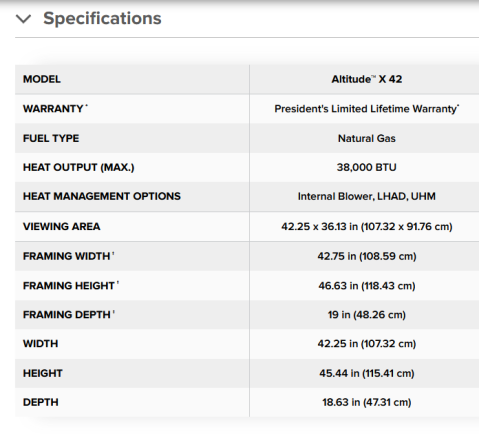Image resolution: width=480 pixels, height=434 pixels.
Task: Click President's Limited Lifetime Warranty text
Action: 367,109
